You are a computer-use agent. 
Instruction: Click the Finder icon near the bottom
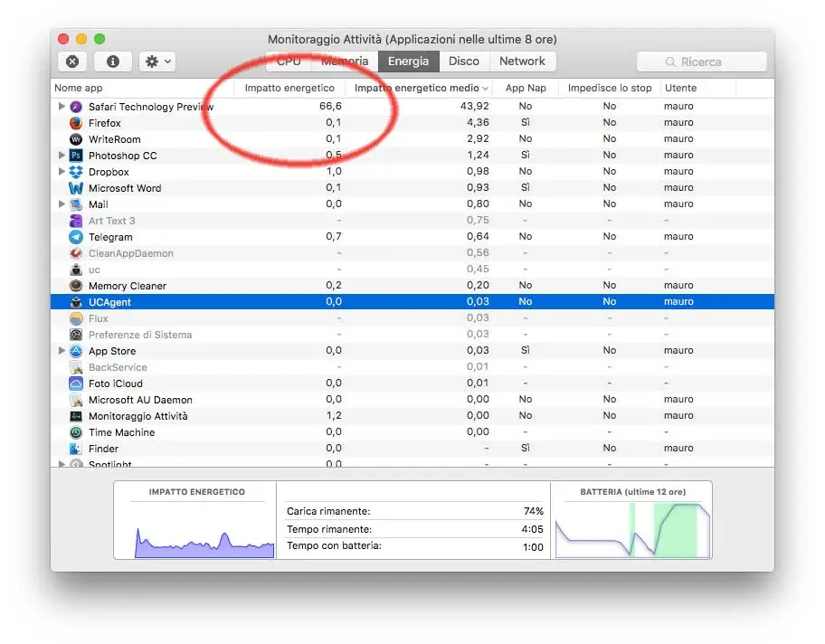(x=77, y=449)
